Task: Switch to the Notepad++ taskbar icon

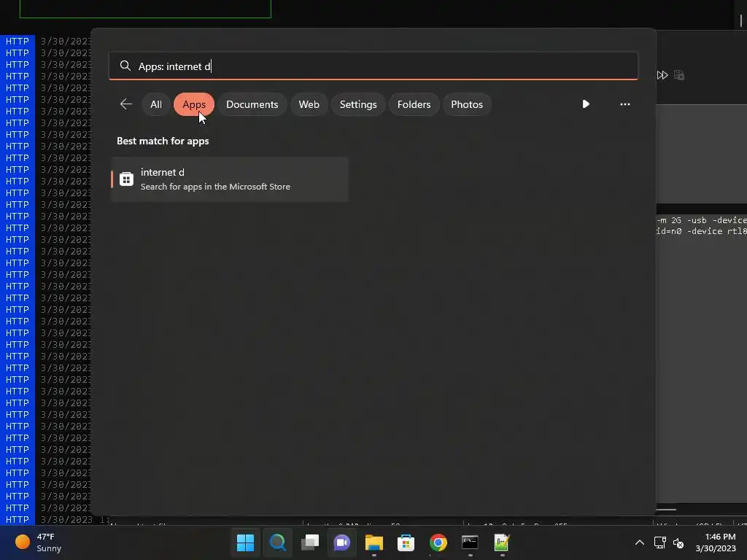Action: [x=502, y=542]
